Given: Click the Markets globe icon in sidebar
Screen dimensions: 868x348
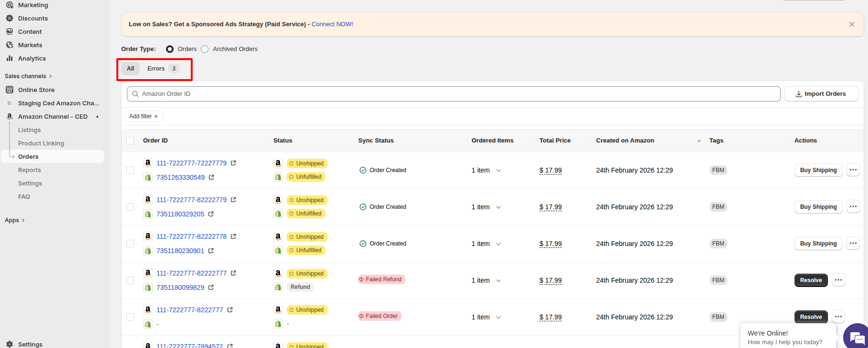Looking at the screenshot, I should [10, 45].
